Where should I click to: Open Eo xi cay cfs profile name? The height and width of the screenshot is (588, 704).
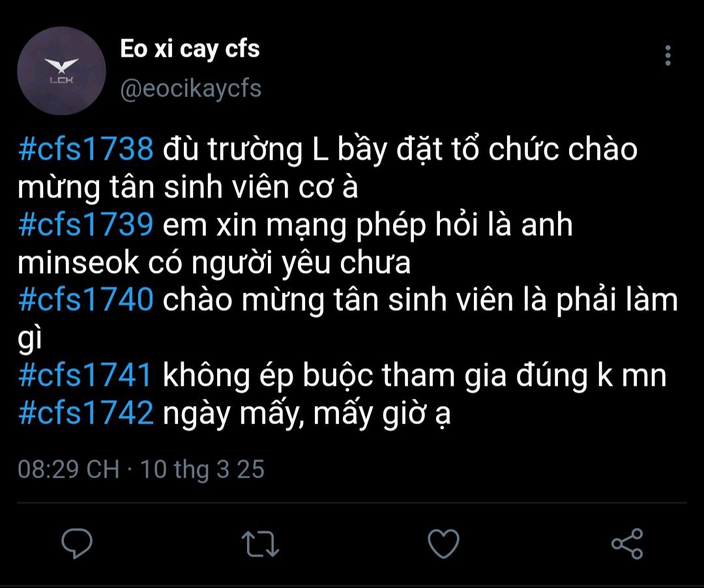[190, 49]
